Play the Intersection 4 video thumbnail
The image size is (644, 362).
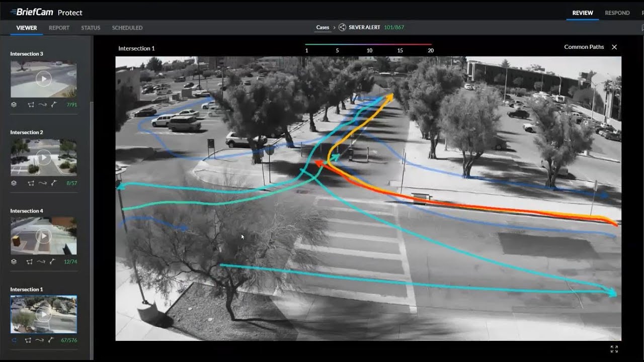pyautogui.click(x=43, y=236)
